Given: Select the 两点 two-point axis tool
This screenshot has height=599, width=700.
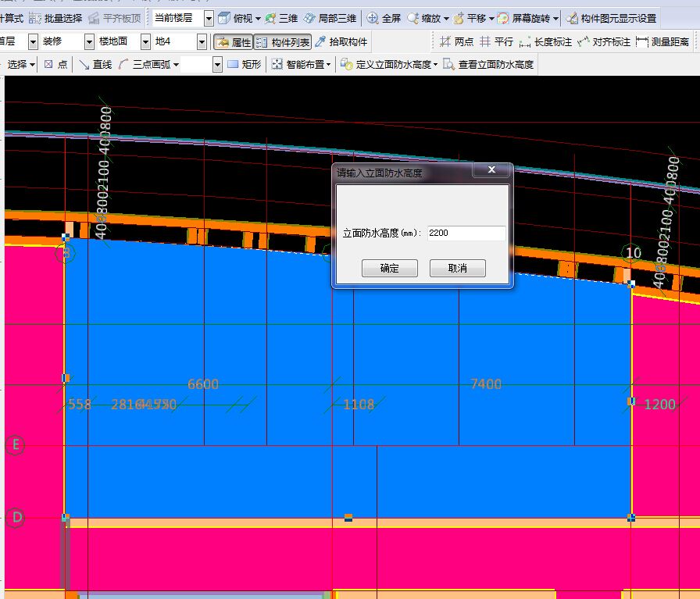Looking at the screenshot, I should [456, 42].
